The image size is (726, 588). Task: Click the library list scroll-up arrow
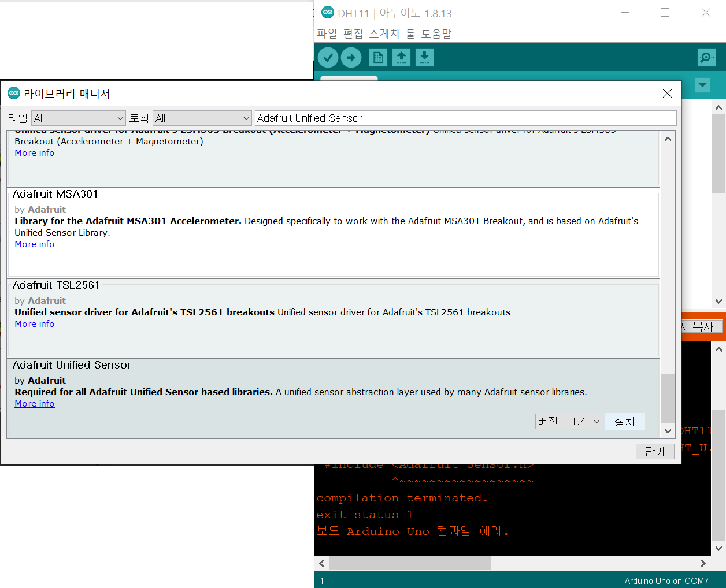[668, 139]
